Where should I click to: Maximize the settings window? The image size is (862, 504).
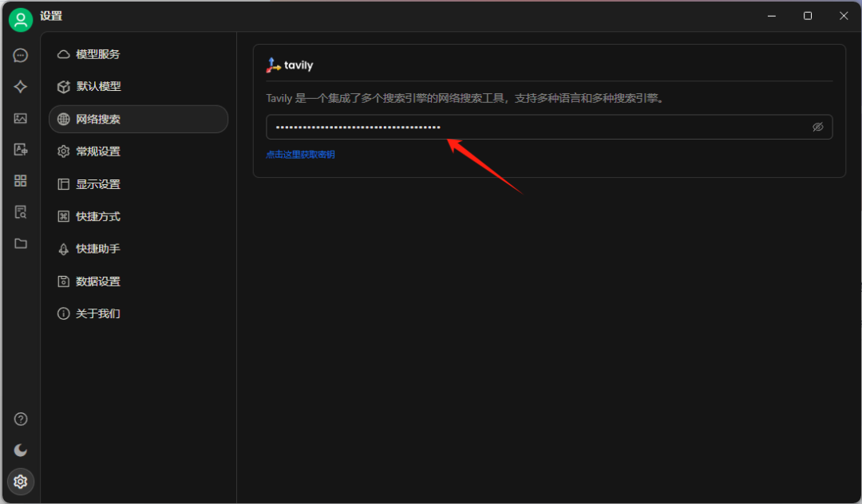tap(808, 16)
